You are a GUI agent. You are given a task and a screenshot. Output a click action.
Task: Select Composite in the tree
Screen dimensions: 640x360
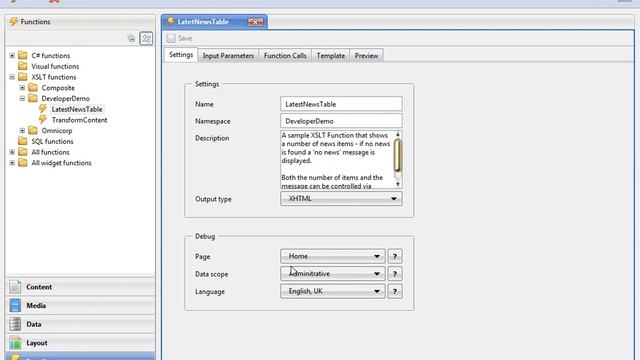(x=58, y=88)
